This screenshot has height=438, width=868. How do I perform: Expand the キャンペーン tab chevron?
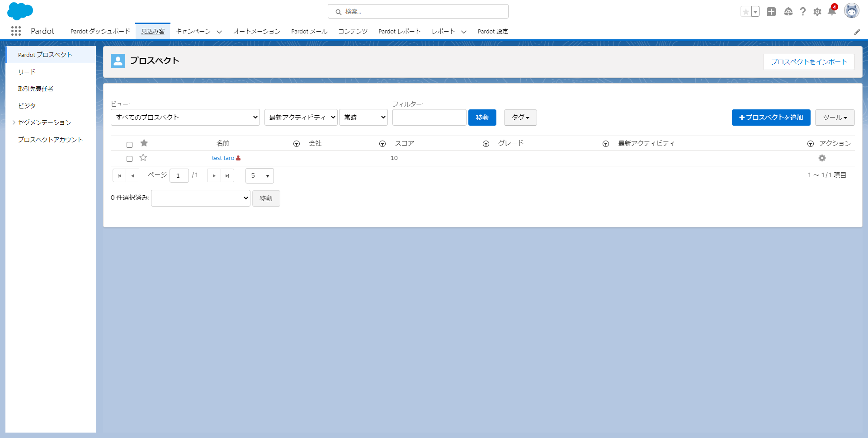(219, 32)
